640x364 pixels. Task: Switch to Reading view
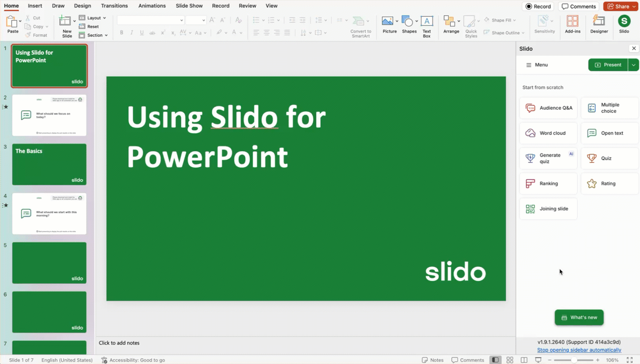click(x=524, y=360)
